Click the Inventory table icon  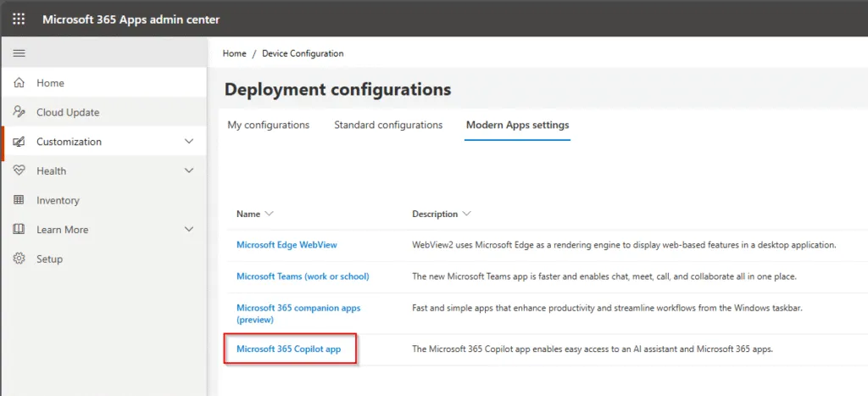pyautogui.click(x=19, y=200)
